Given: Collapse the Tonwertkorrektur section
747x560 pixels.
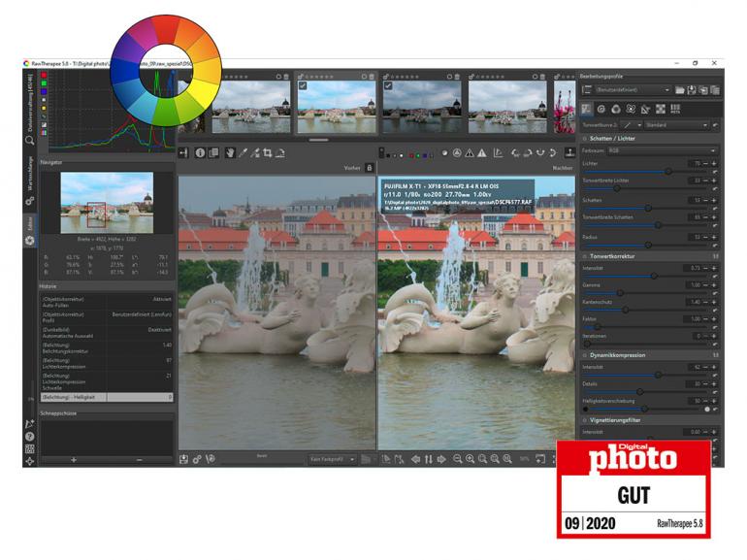Looking at the screenshot, I should (612, 256).
